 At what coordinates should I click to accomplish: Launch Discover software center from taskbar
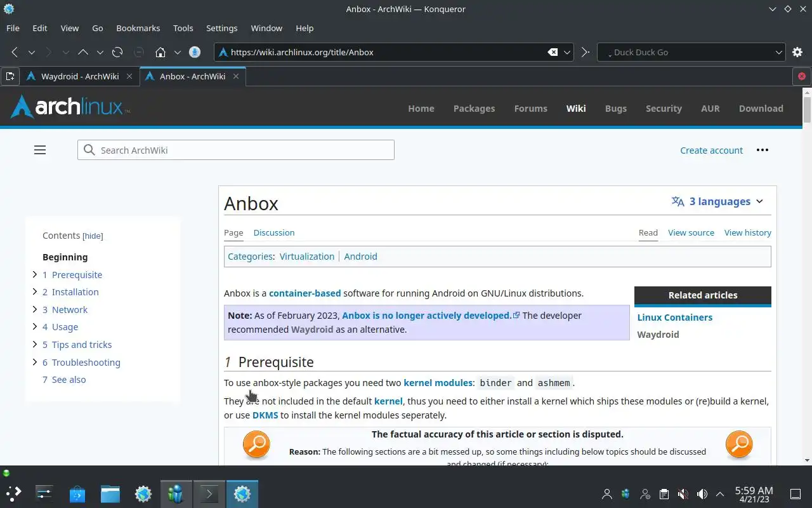tap(77, 493)
